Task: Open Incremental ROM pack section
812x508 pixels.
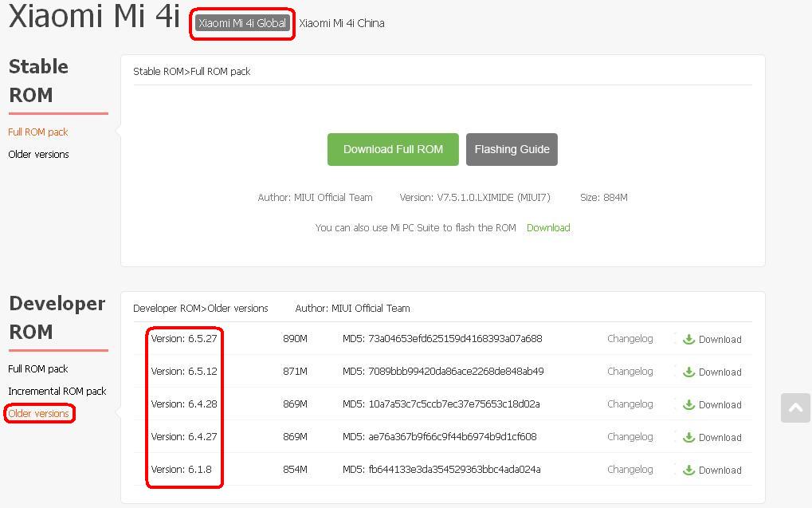Action: point(57,391)
